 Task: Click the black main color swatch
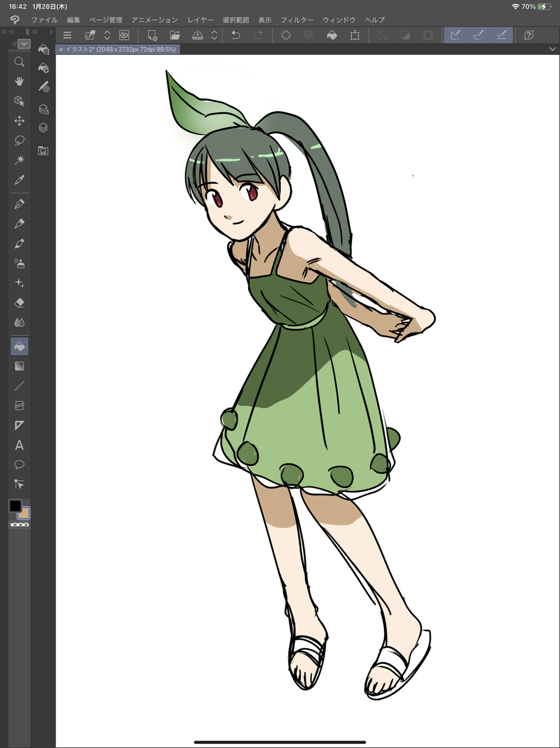(15, 507)
